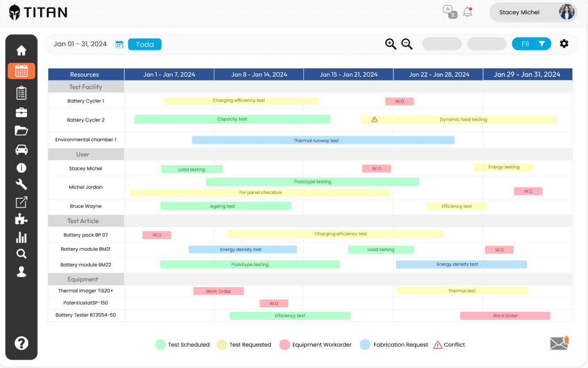Open the Fil filter dropdown
Image resolution: width=588 pixels, height=368 pixels.
531,44
